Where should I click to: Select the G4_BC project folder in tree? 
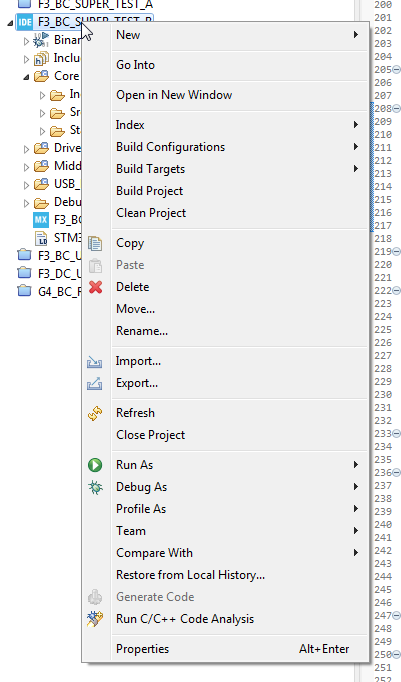coord(49,291)
